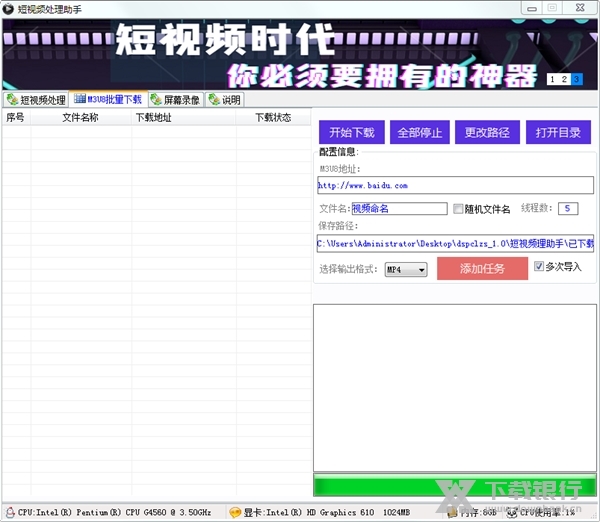
Task: Open the download folder with 打开目录
Action: [558, 132]
